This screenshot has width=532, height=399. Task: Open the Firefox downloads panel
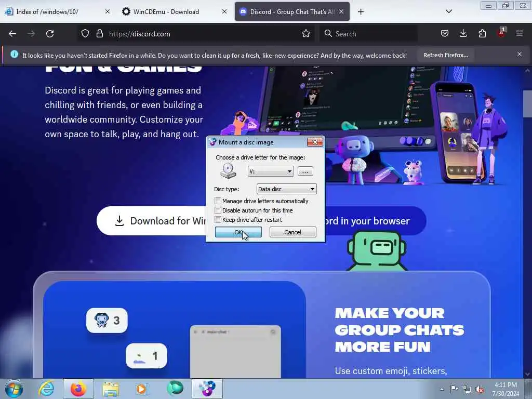point(463,34)
